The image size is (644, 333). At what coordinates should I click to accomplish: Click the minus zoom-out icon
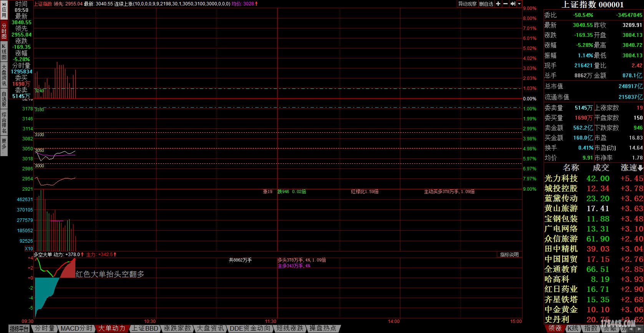[x=505, y=4]
